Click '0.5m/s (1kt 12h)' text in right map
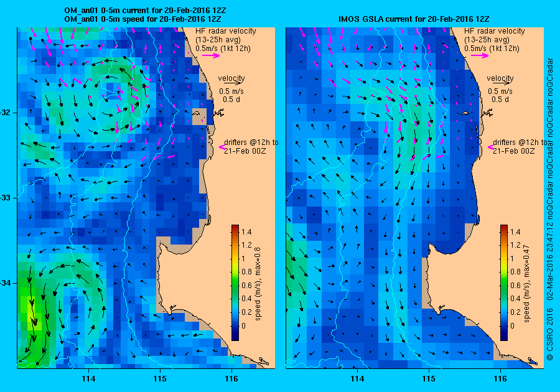Screen dimensions: 560x392 492,49
